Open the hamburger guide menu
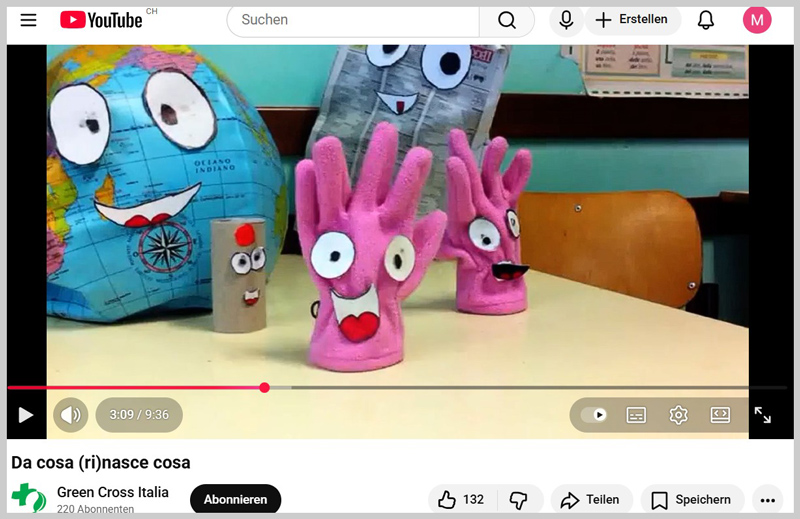800x519 pixels. pyautogui.click(x=28, y=20)
